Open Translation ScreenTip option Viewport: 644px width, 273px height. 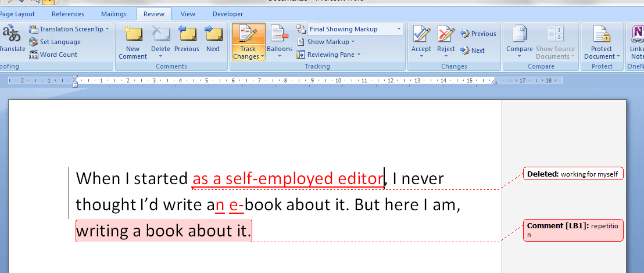tap(69, 29)
